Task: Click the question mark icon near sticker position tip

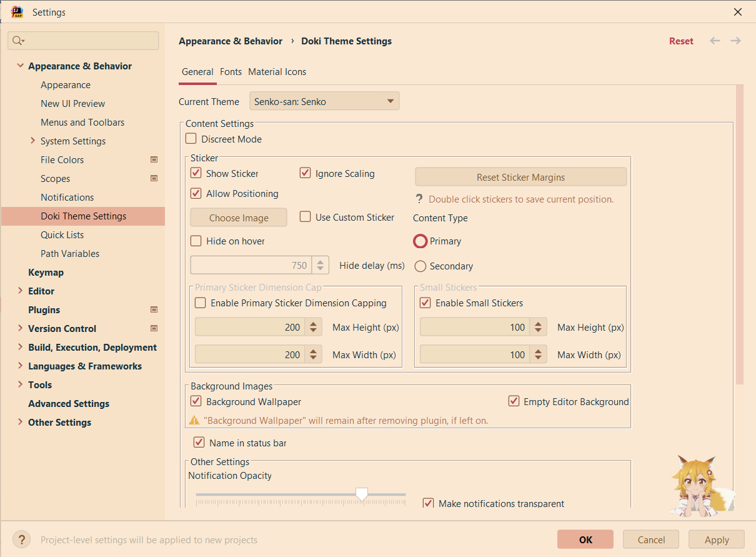Action: pos(419,199)
